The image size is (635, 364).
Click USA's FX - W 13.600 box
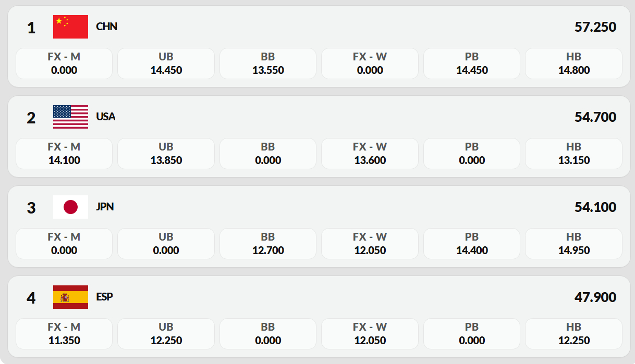(x=370, y=154)
